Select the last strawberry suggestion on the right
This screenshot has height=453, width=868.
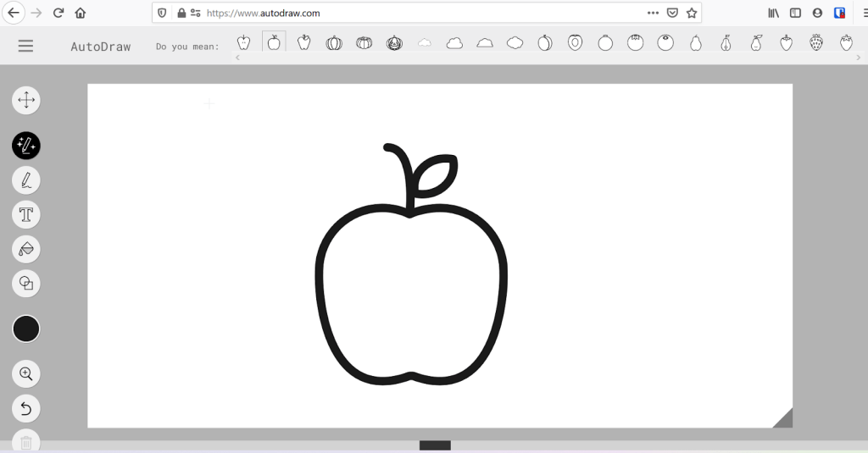(x=846, y=43)
